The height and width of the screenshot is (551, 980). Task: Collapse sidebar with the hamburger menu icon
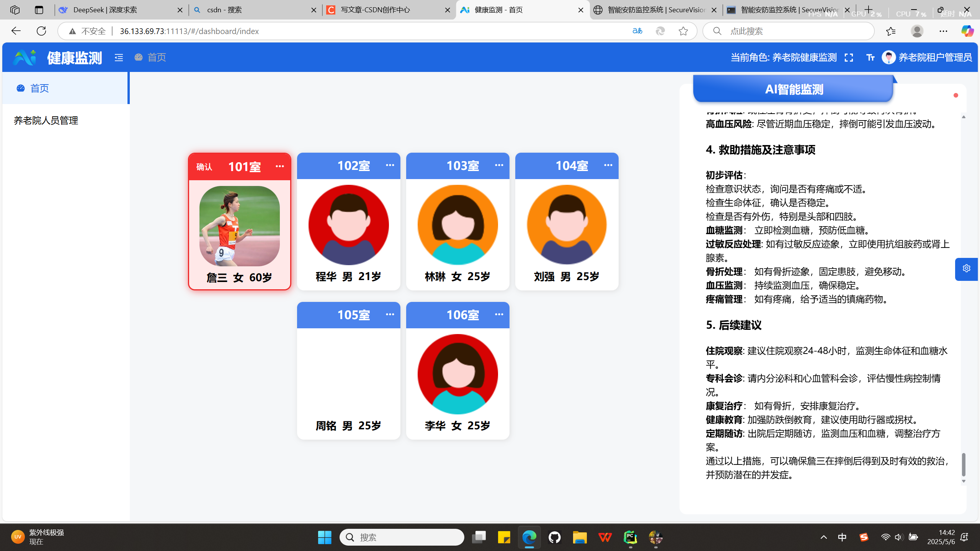tap(119, 57)
